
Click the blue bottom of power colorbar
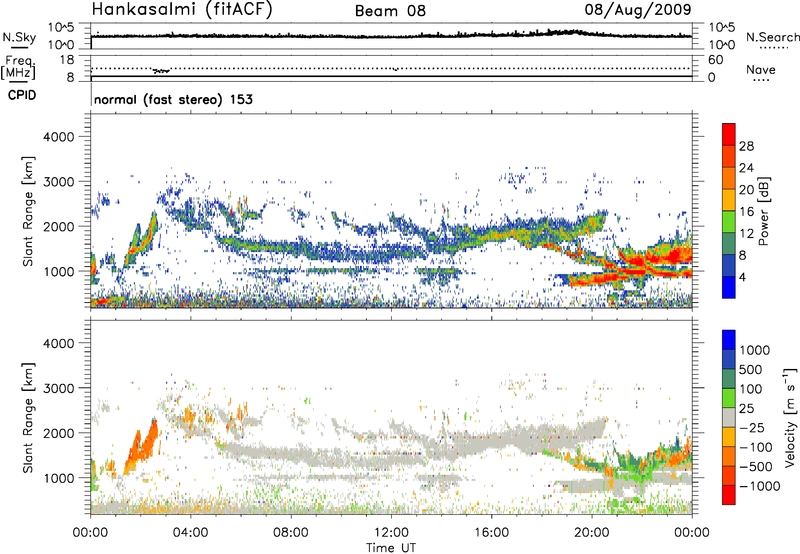click(x=729, y=287)
